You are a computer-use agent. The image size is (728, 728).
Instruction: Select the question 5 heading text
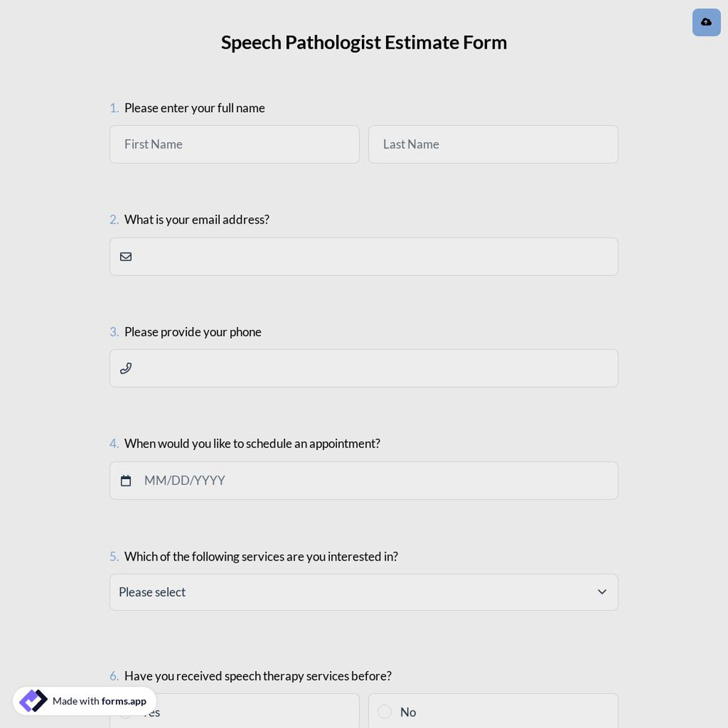[261, 556]
